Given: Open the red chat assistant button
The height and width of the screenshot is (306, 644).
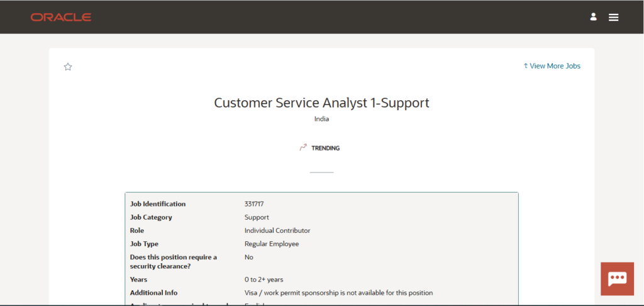Looking at the screenshot, I should pyautogui.click(x=618, y=278).
